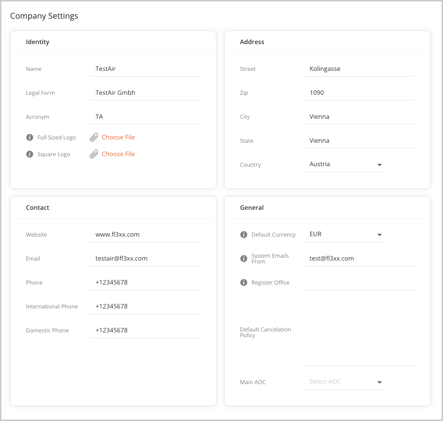Viewport: 443px width, 421px height.
Task: Click info icon next to Default Currency
Action: tap(244, 235)
